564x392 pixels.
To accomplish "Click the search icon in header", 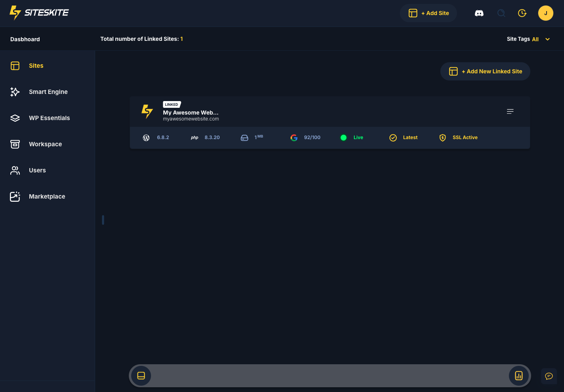I will [501, 13].
